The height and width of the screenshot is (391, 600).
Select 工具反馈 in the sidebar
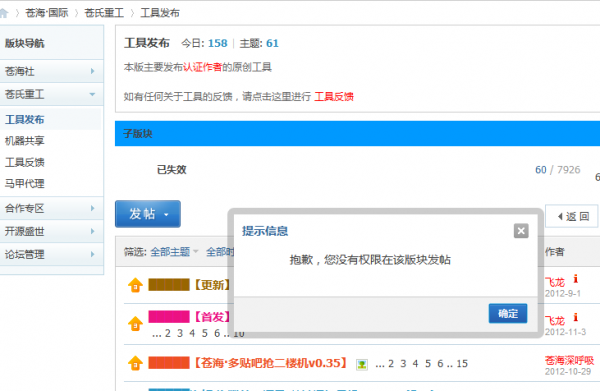pos(24,162)
